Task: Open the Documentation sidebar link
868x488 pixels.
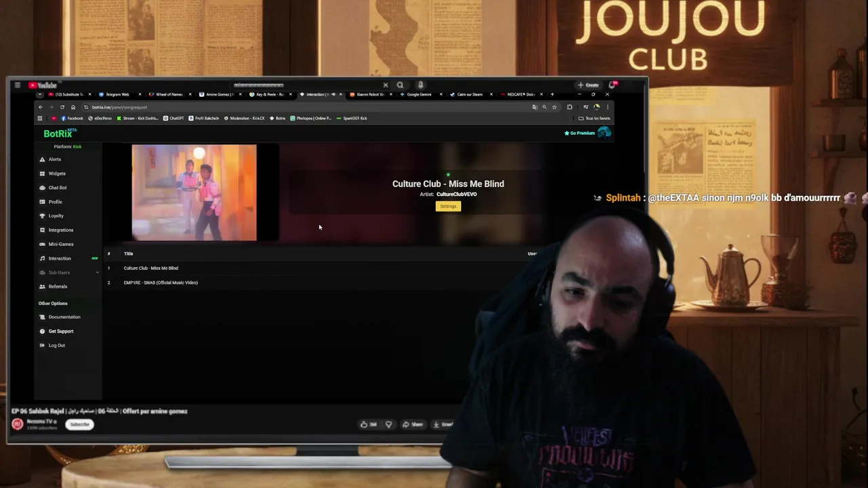Action: (x=64, y=317)
